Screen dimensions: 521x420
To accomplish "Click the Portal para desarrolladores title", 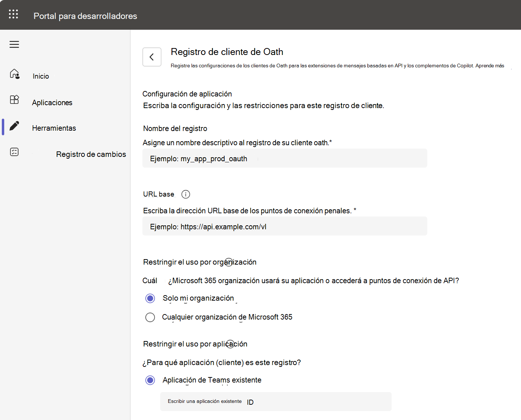I will (x=85, y=16).
